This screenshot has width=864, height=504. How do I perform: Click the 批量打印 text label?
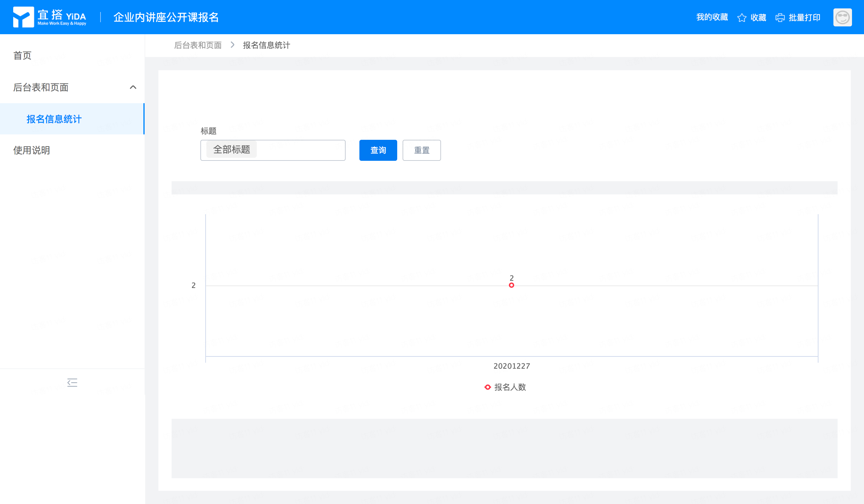coord(804,17)
